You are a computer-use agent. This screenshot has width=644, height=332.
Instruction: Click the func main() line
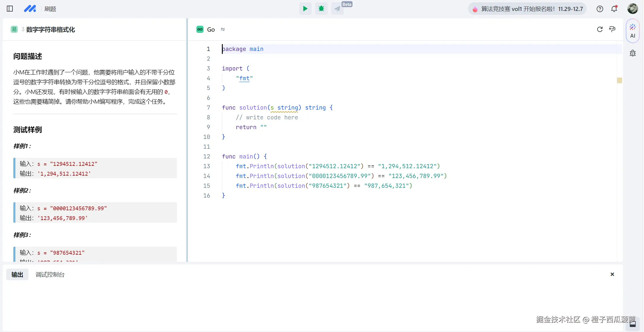[244, 156]
